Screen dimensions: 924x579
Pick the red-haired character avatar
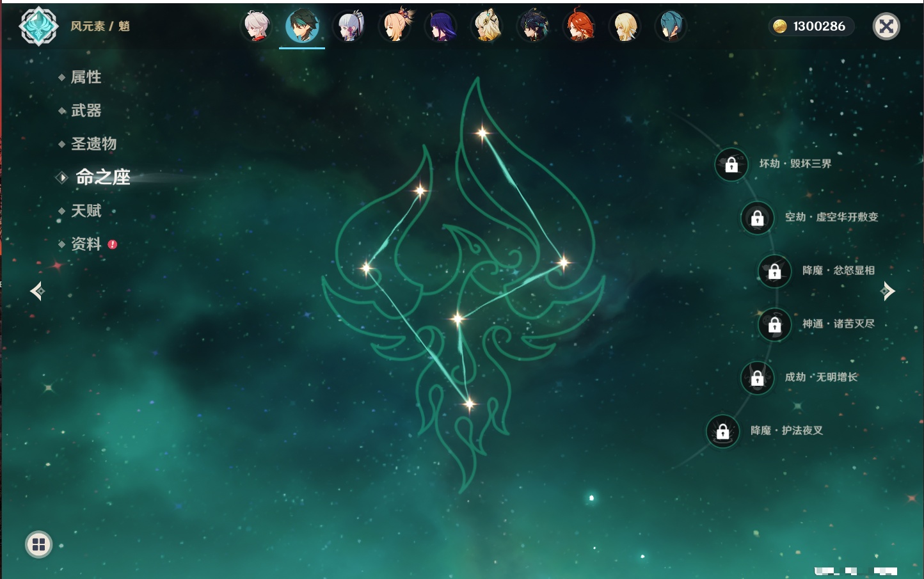tap(579, 27)
